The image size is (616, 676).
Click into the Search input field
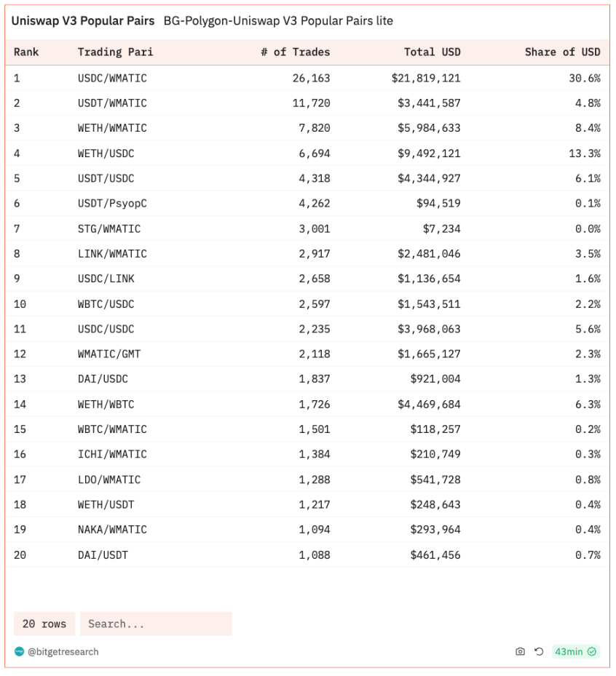pyautogui.click(x=156, y=624)
